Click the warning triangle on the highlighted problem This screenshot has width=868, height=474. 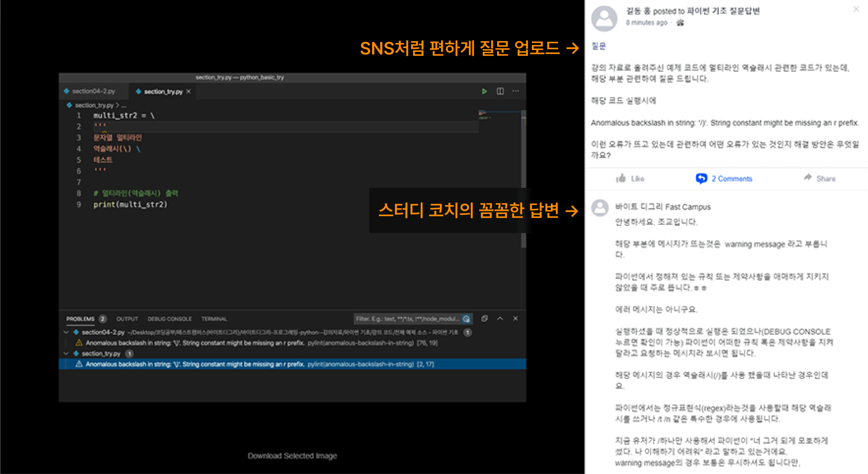pos(79,364)
